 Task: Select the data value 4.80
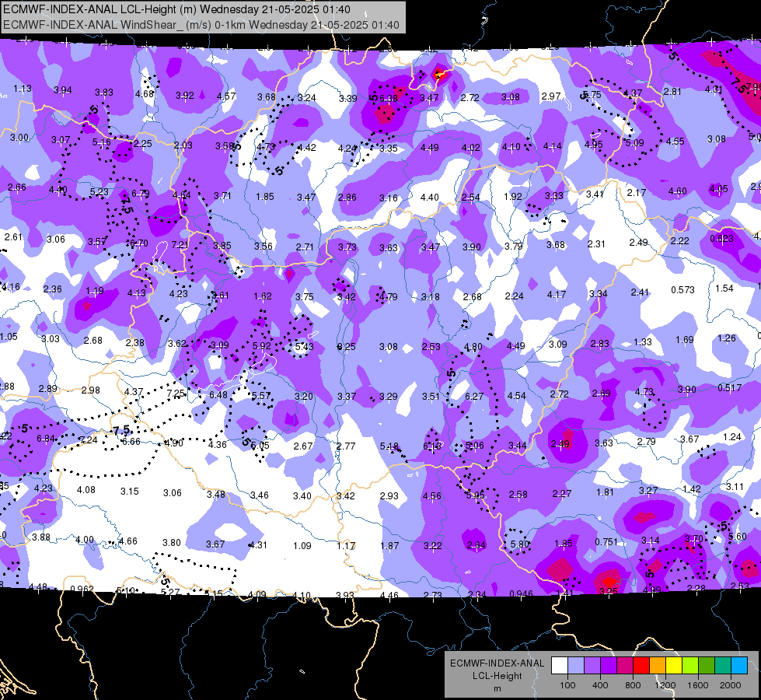click(x=473, y=347)
